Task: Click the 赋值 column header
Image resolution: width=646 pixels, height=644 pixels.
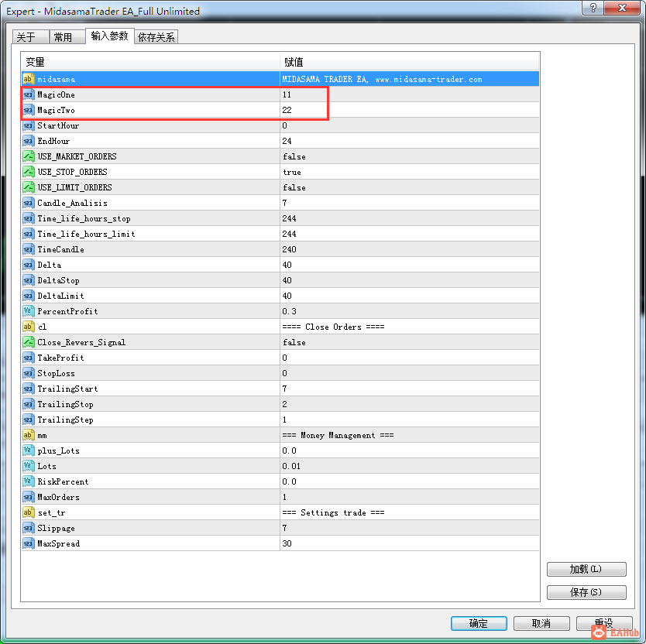Action: tap(410, 62)
